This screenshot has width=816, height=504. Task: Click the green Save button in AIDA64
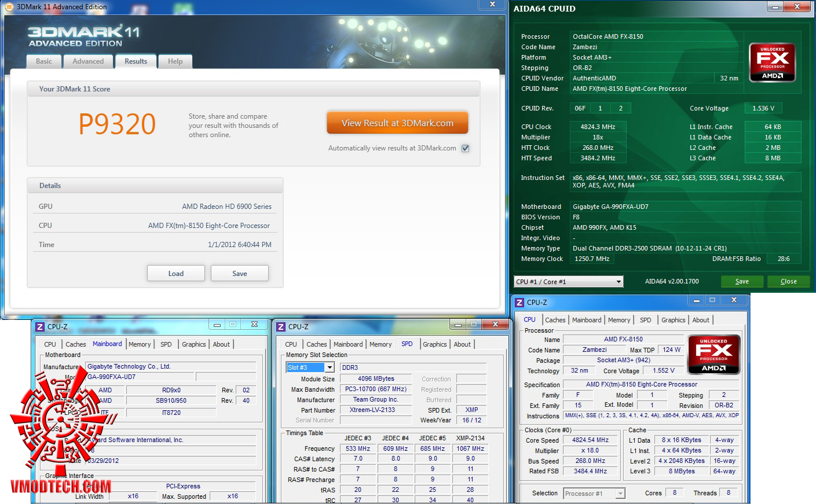coord(742,282)
